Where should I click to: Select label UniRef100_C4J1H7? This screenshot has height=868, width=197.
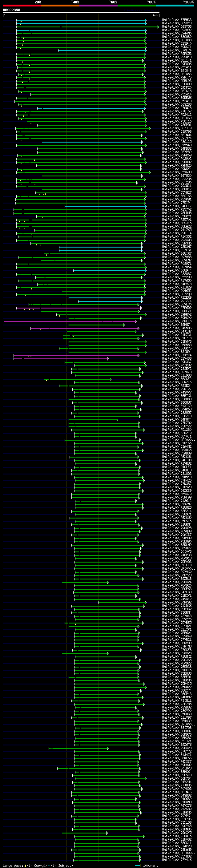tap(177, 332)
